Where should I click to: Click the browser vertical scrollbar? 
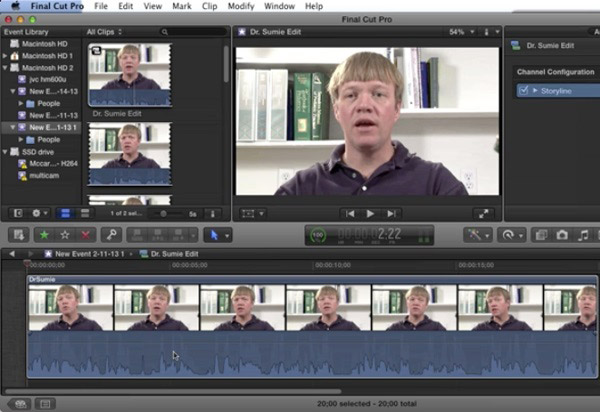(226, 64)
